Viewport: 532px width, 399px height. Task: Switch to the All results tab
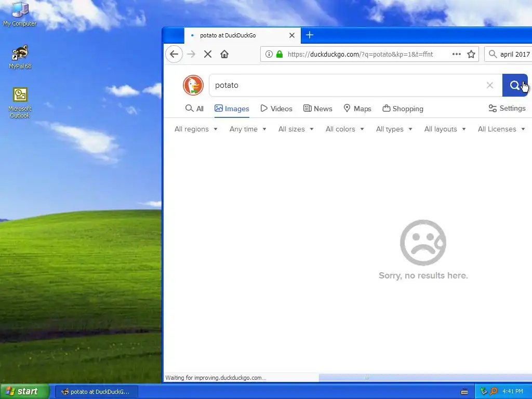[x=194, y=109]
